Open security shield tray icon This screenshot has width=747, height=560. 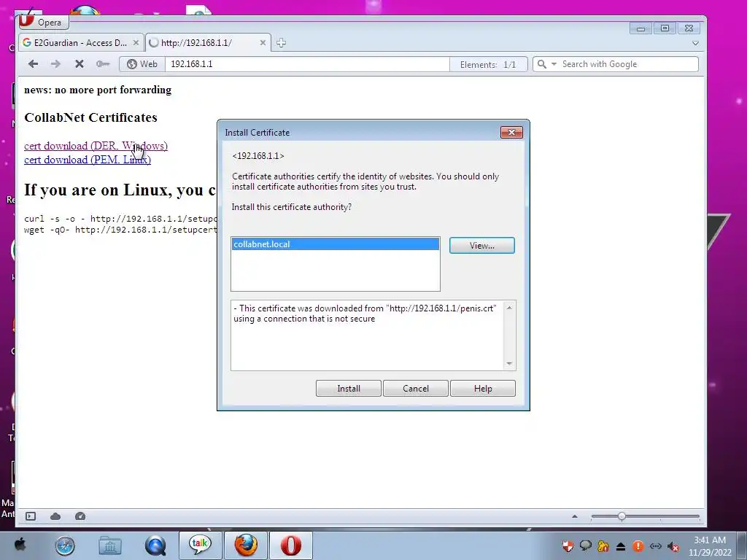pos(568,545)
